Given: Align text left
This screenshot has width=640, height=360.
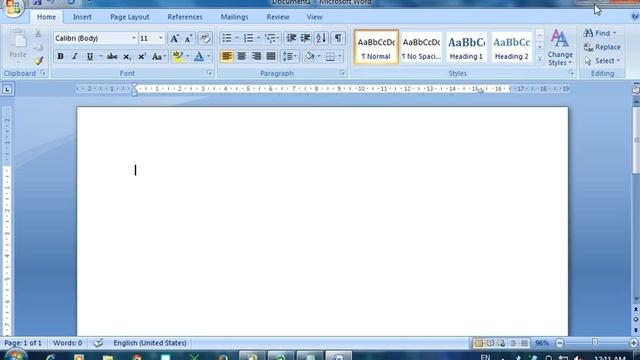Looking at the screenshot, I should coord(227,56).
